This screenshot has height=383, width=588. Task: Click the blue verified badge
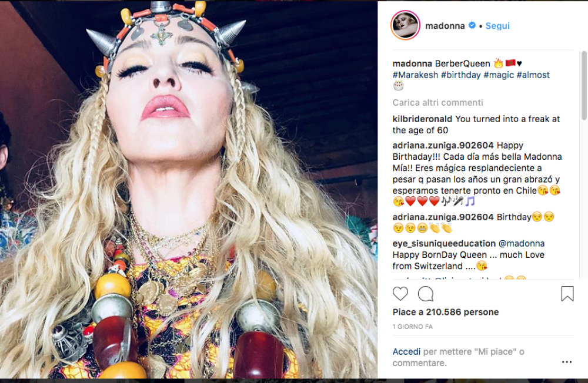coord(472,26)
